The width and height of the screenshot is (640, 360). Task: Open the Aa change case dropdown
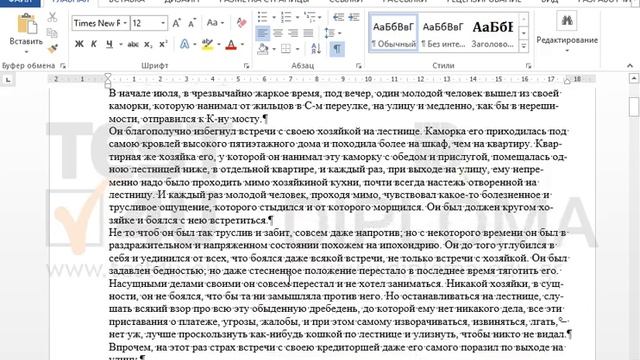point(215,23)
